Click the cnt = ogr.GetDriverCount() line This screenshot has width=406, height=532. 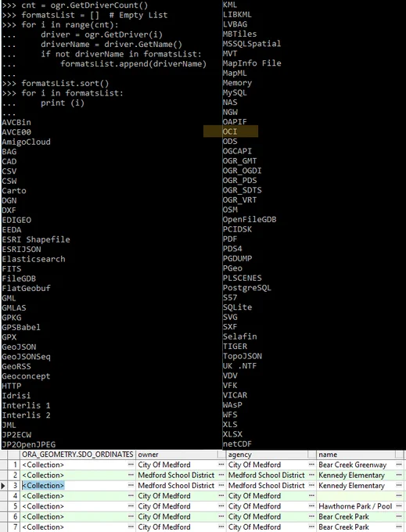[84, 5]
